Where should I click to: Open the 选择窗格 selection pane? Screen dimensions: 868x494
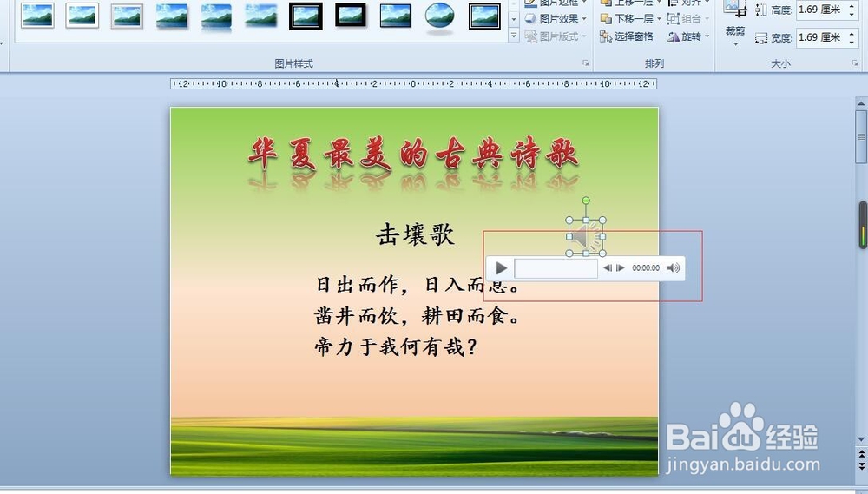coord(628,36)
